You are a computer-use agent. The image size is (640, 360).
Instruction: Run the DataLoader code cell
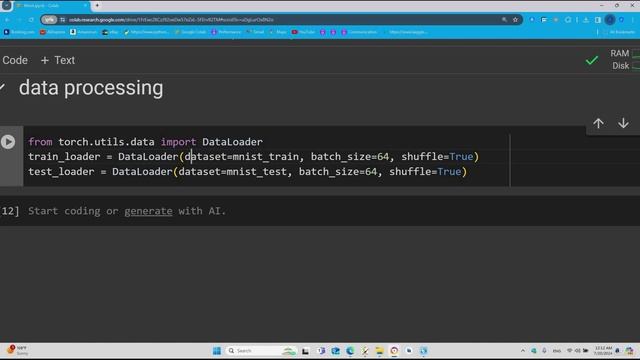coord(8,142)
